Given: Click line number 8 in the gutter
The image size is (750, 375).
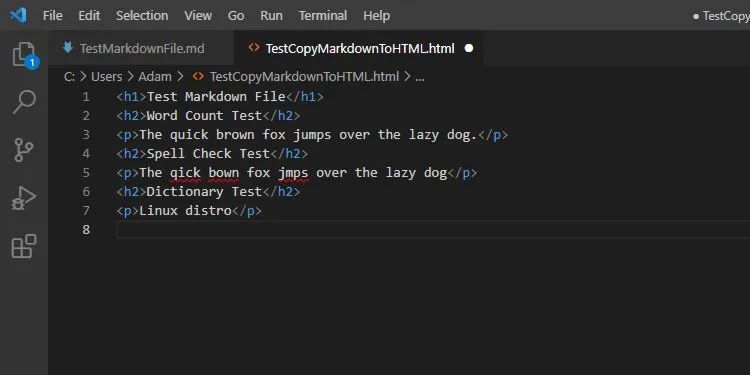Looking at the screenshot, I should click(x=86, y=230).
